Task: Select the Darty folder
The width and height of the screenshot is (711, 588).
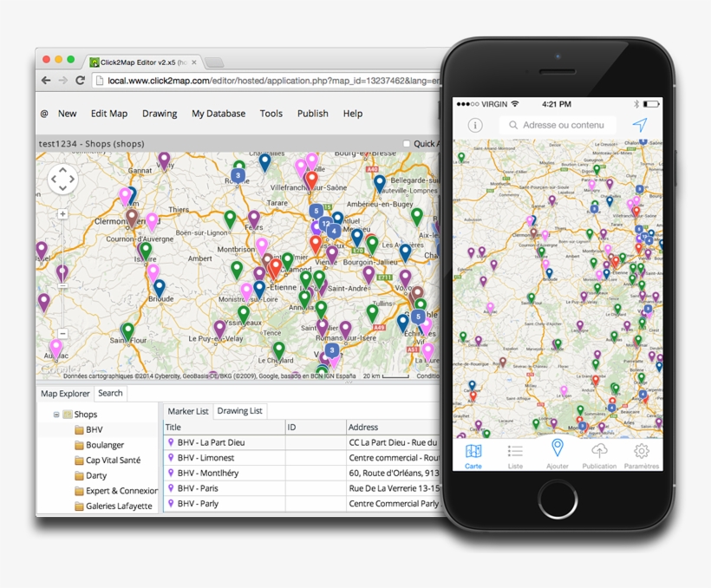Action: [x=91, y=475]
